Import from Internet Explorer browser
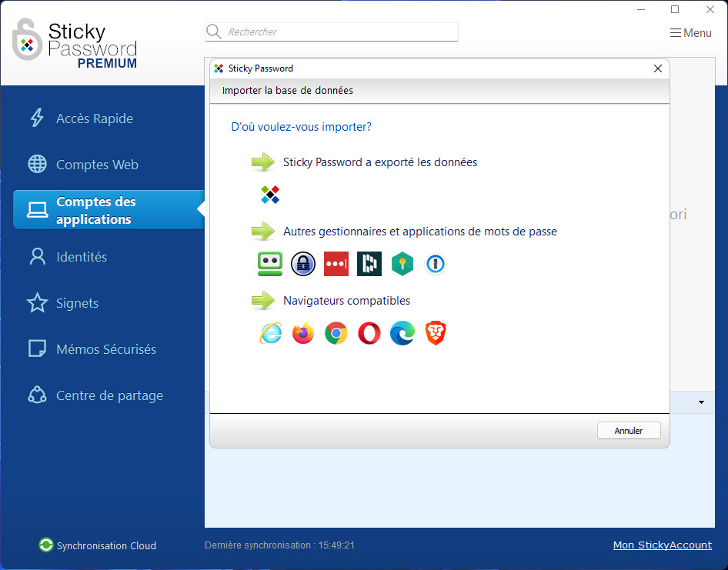728x570 pixels. [x=270, y=333]
